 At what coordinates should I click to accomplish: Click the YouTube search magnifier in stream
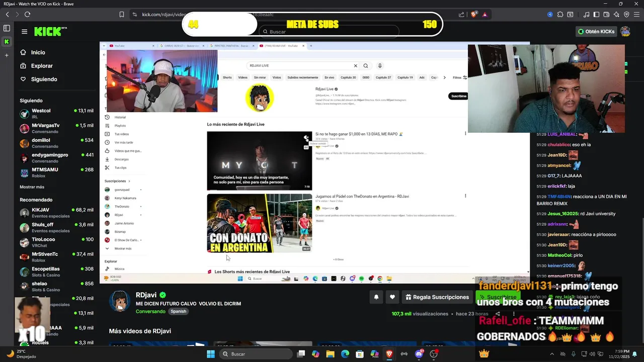tap(366, 65)
